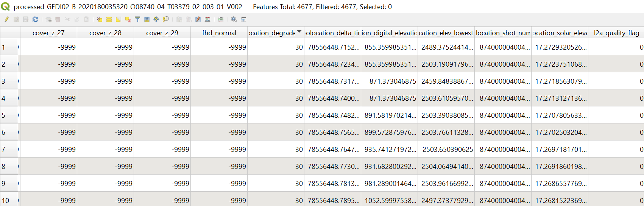Select all features with the yellow rows icon
The width and height of the screenshot is (644, 206).
click(x=109, y=19)
